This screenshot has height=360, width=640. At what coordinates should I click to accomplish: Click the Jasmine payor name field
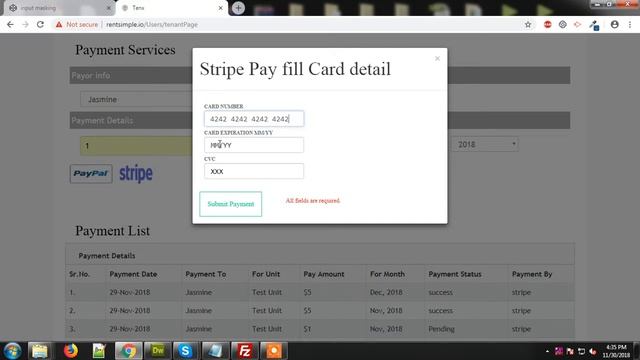tap(136, 99)
